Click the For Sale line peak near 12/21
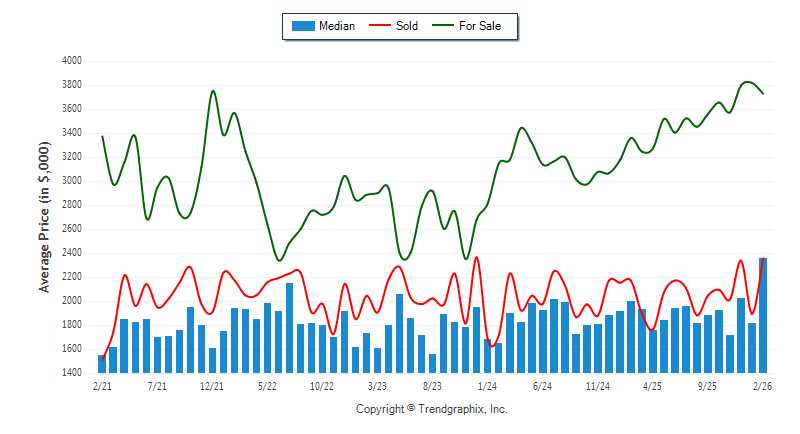 click(213, 92)
